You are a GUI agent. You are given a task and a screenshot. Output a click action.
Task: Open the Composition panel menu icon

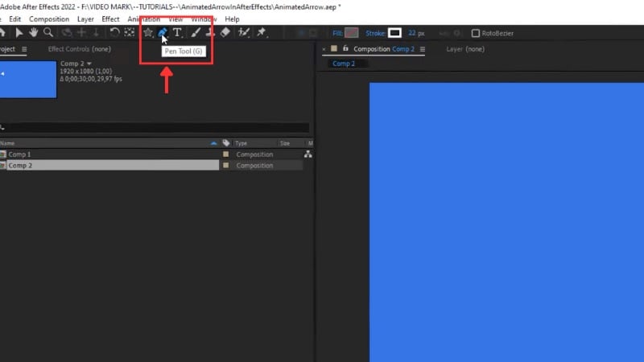point(422,49)
